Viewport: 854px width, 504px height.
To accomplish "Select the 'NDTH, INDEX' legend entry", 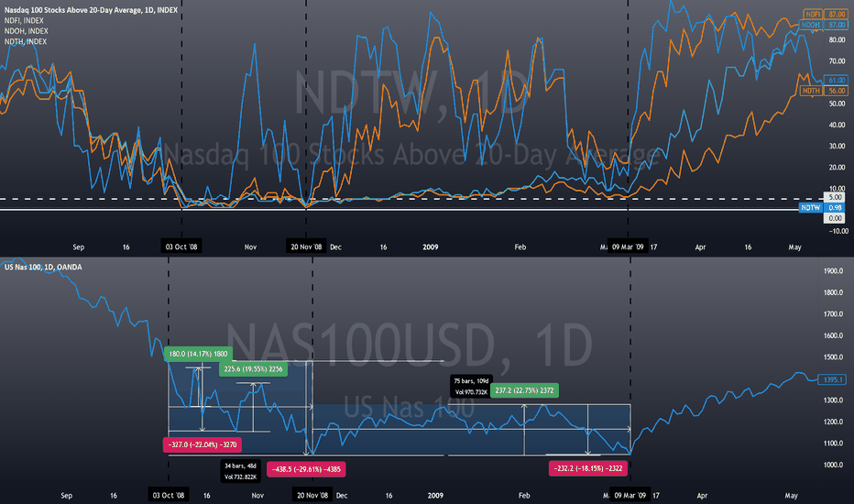I will tap(26, 41).
